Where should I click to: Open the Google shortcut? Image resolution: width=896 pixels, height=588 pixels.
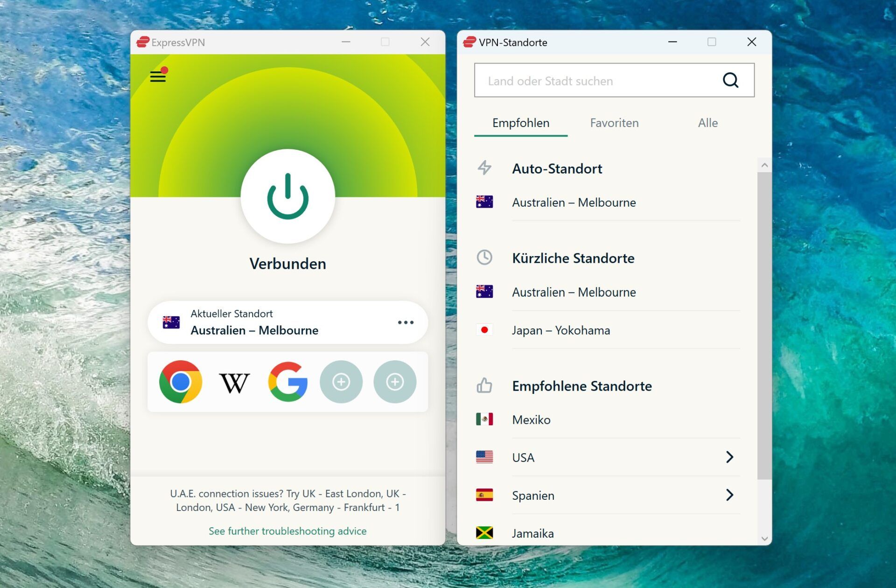[288, 382]
